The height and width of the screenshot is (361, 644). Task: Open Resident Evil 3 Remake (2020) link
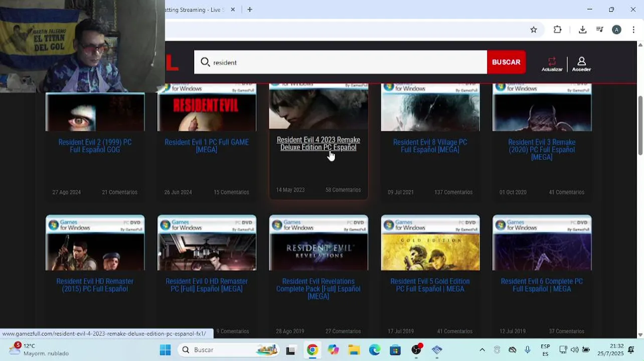(542, 149)
